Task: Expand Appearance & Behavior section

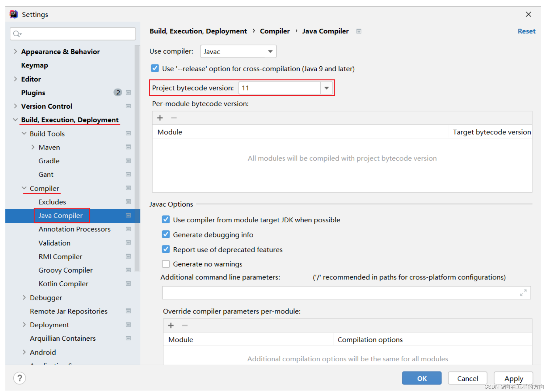Action: pos(15,52)
